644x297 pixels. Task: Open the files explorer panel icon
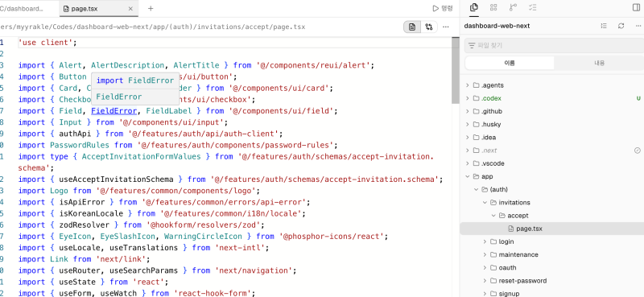click(474, 7)
